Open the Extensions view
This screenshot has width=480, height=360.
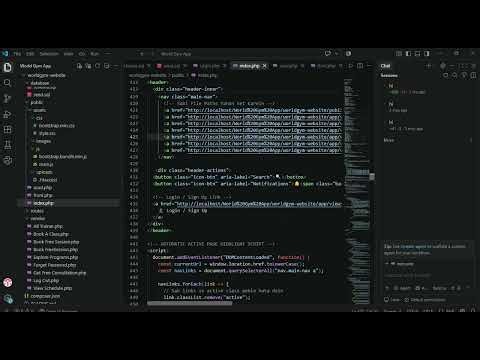click(x=8, y=130)
